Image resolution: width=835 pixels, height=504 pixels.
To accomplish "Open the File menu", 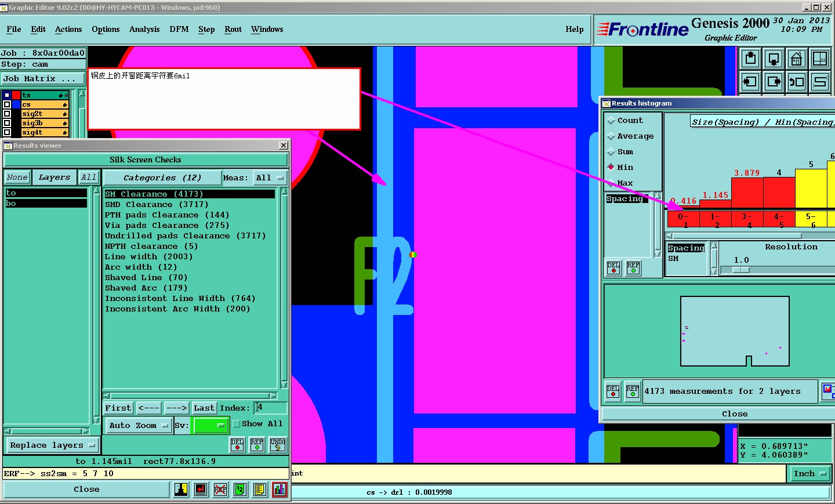I will click(x=14, y=29).
